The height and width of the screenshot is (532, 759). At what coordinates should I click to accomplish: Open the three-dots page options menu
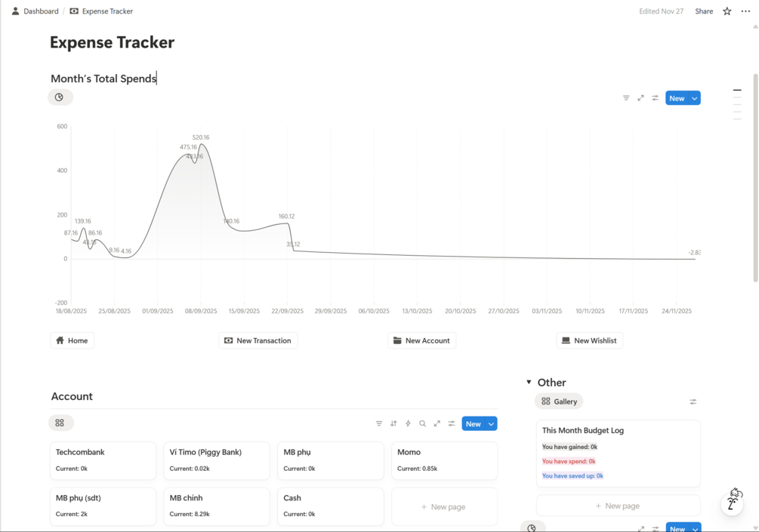[745, 11]
